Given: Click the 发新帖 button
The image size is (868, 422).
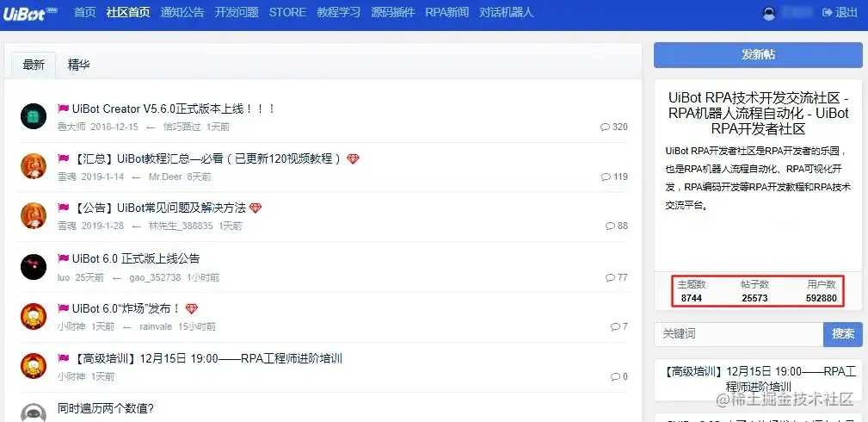Looking at the screenshot, I should click(758, 55).
